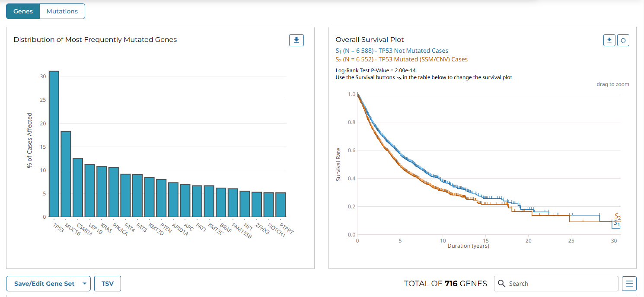Click the Save/Edit Gene Set button
This screenshot has width=644, height=297.
coord(44,284)
